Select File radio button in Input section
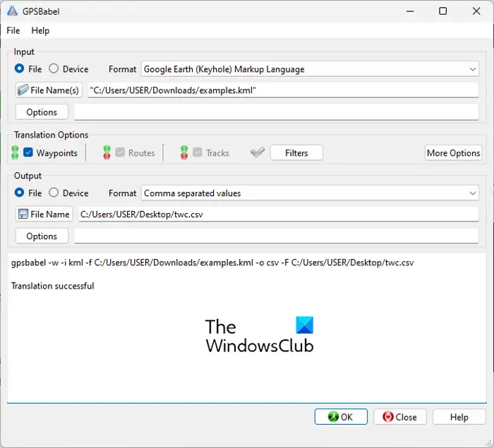This screenshot has height=448, width=494. (x=19, y=68)
